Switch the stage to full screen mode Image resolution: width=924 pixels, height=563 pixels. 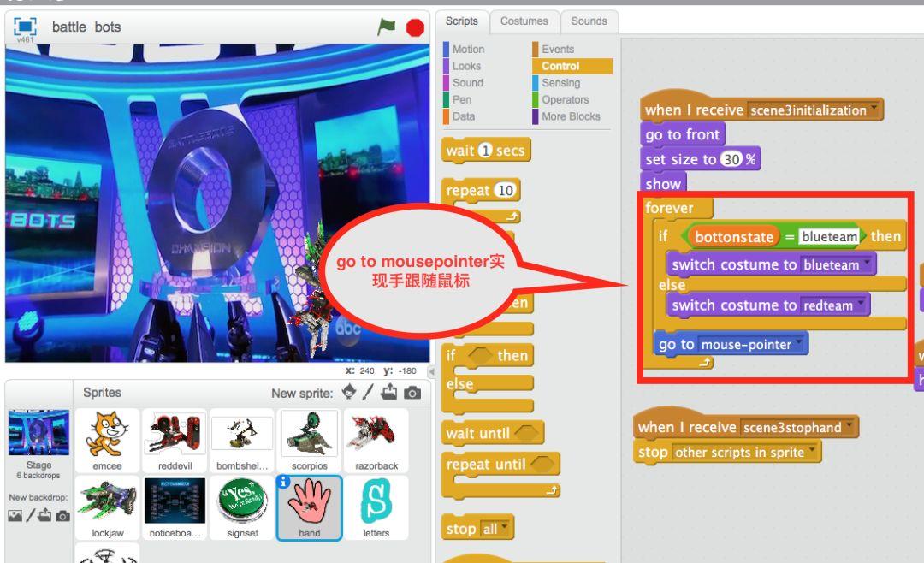(x=25, y=27)
